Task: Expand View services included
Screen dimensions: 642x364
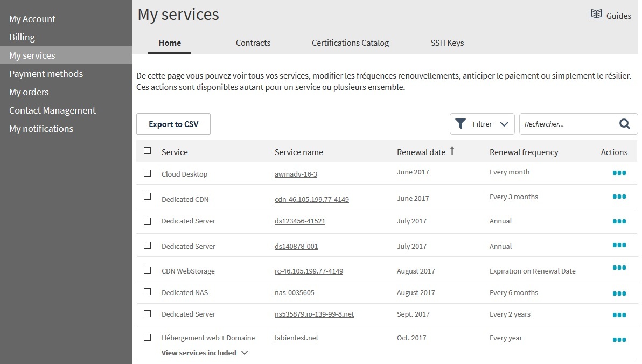Action: coord(205,353)
